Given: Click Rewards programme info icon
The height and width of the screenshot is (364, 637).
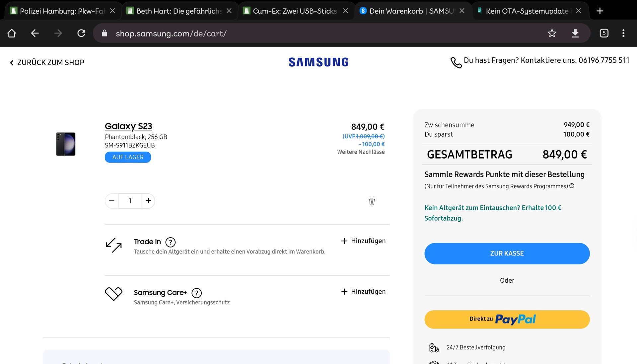Looking at the screenshot, I should pos(572,186).
